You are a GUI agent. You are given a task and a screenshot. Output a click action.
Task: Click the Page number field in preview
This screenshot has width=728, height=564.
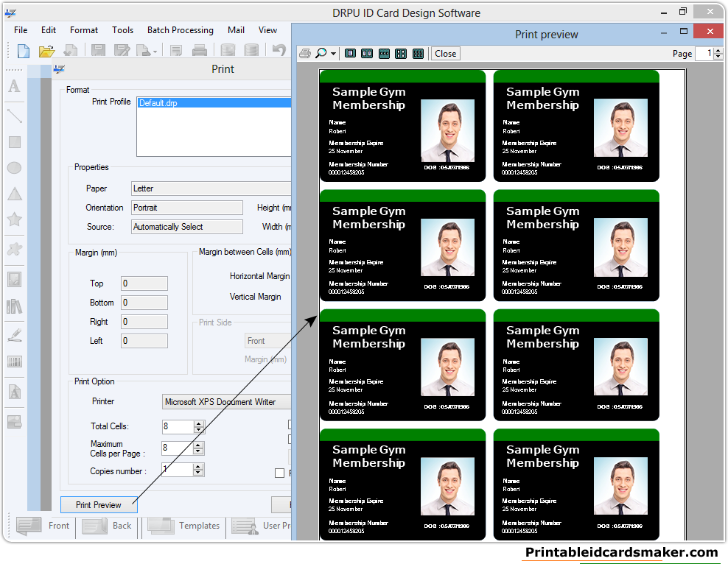pyautogui.click(x=704, y=53)
